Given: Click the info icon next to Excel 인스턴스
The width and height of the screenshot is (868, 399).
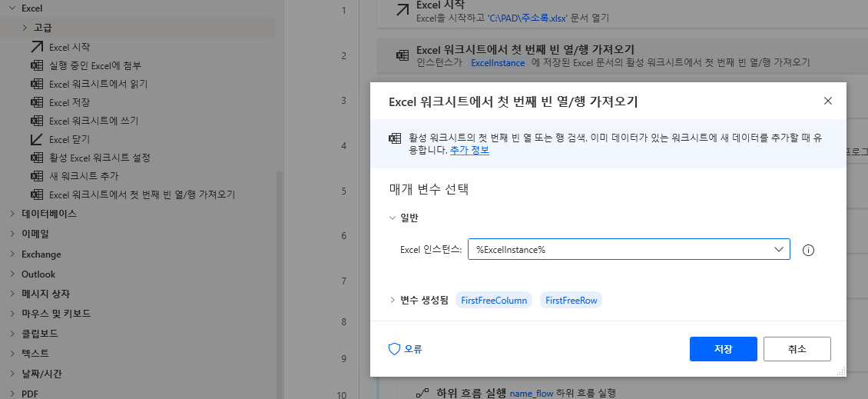Looking at the screenshot, I should pyautogui.click(x=808, y=250).
